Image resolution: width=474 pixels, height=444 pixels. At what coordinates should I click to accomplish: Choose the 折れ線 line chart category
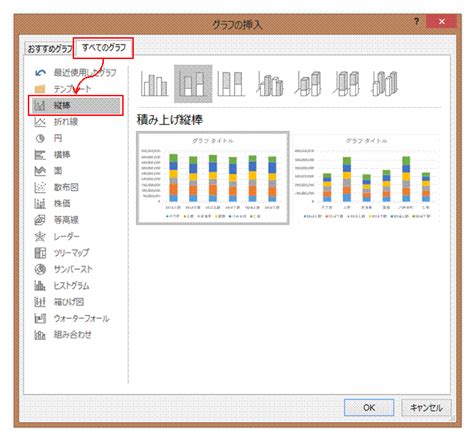(57, 122)
